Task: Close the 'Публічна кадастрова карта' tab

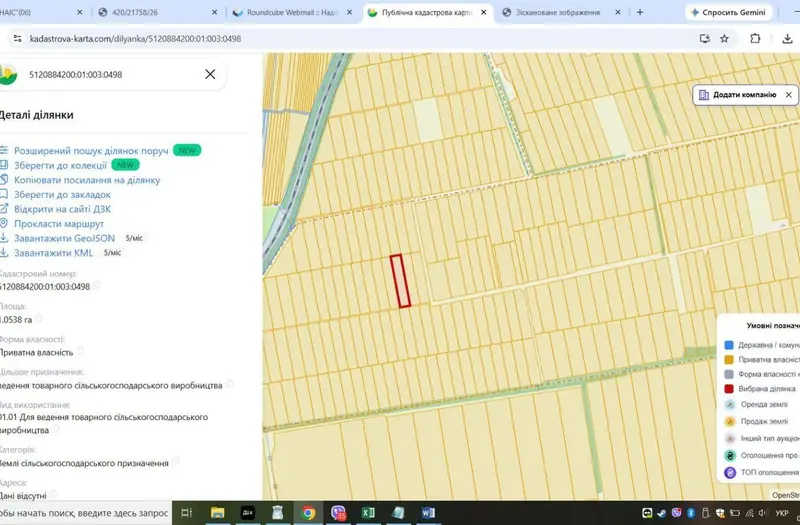Action: (484, 12)
